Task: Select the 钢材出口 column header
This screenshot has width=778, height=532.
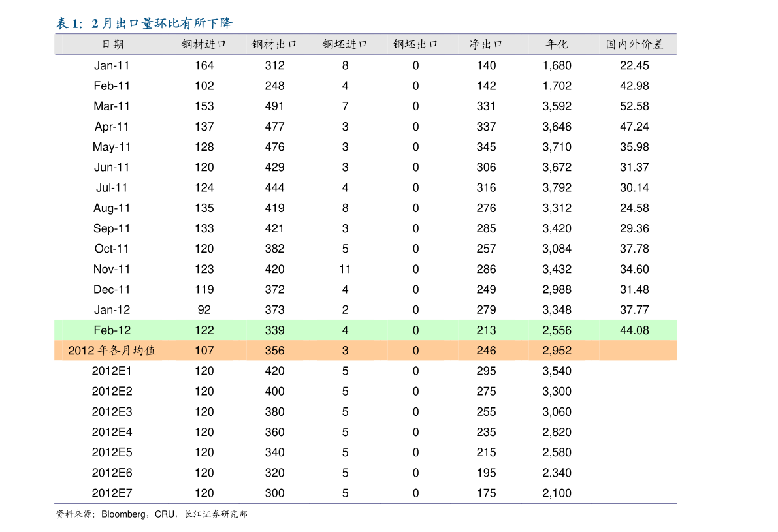Action: (x=274, y=44)
